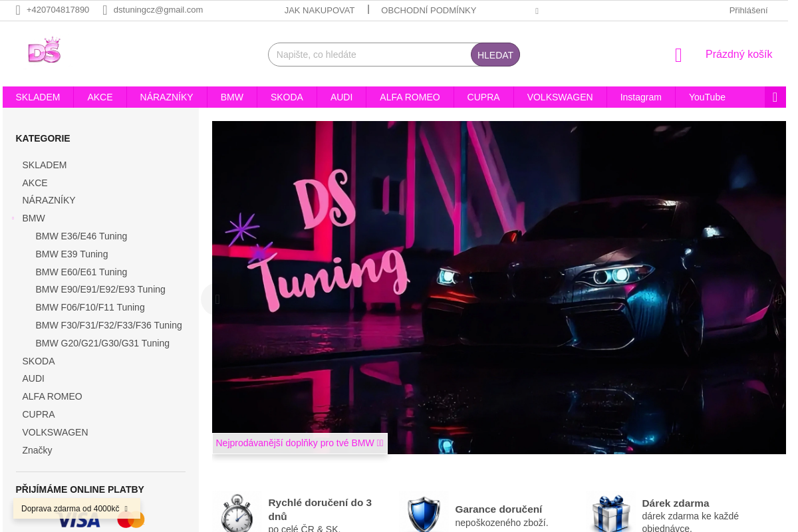Select ALFA ROMEO in top navigation bar
The height and width of the screenshot is (532, 798).
click(x=410, y=97)
